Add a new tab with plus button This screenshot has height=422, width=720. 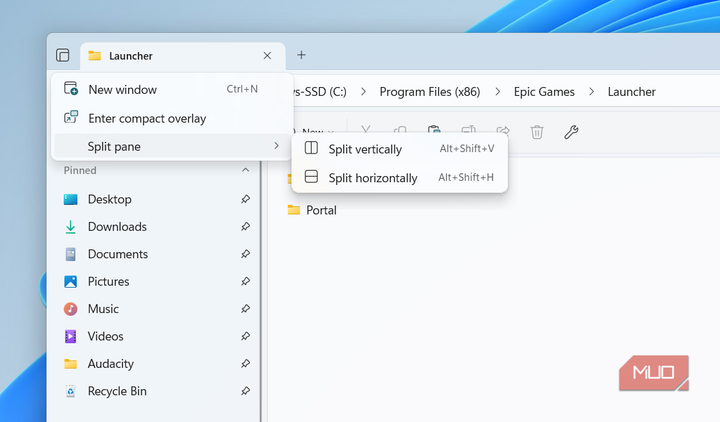pos(301,55)
